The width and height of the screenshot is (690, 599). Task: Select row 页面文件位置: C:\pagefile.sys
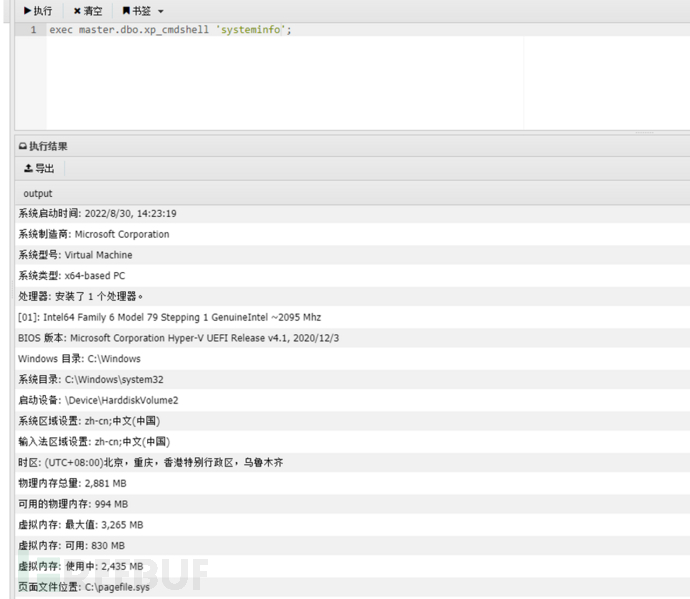[x=352, y=587]
